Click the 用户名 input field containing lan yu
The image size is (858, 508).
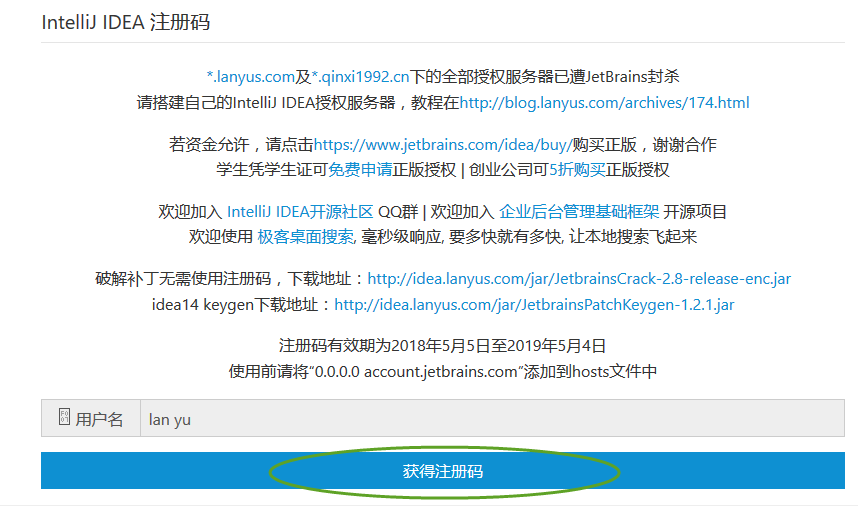pos(492,419)
